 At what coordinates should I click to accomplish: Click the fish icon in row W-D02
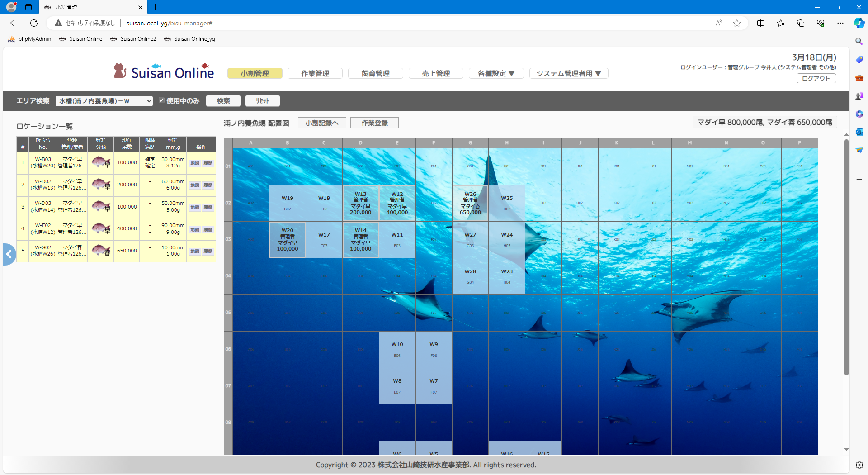click(x=101, y=184)
